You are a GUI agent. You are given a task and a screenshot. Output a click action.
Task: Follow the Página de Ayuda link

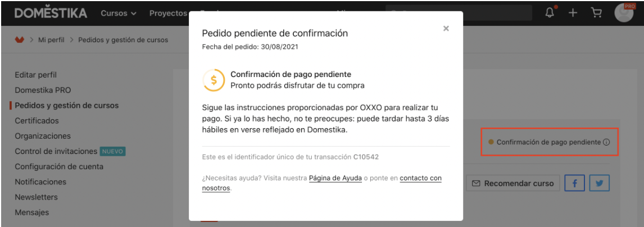pos(335,179)
